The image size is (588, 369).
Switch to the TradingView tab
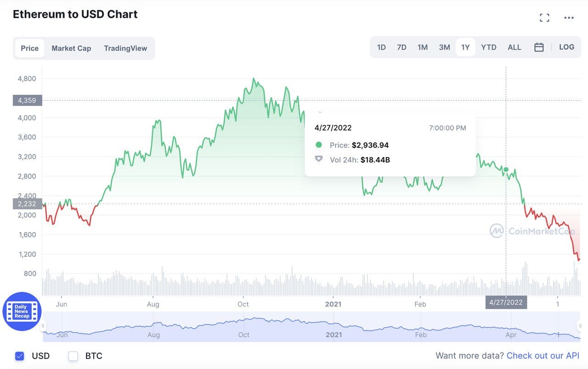tap(125, 48)
